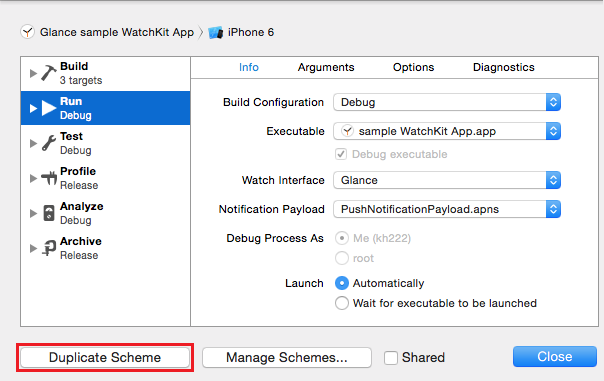Switch to the Diagnostics tab
Viewport: 604px width, 381px height.
503,67
